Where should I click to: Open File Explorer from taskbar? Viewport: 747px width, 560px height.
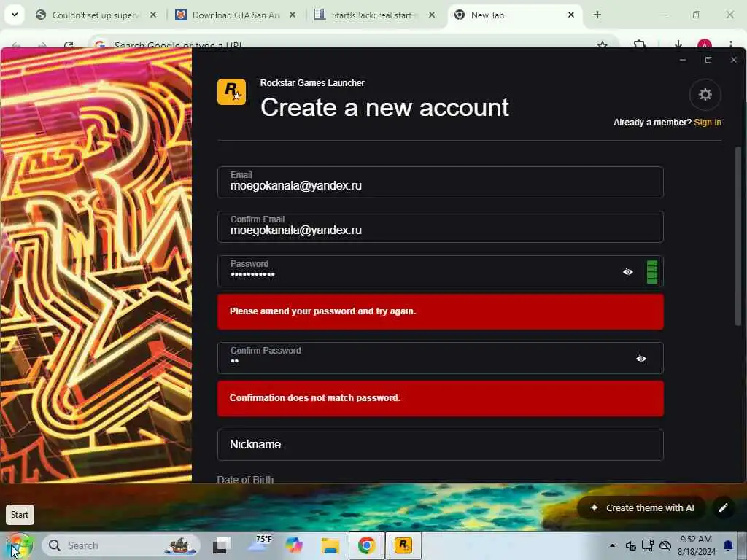coord(330,545)
